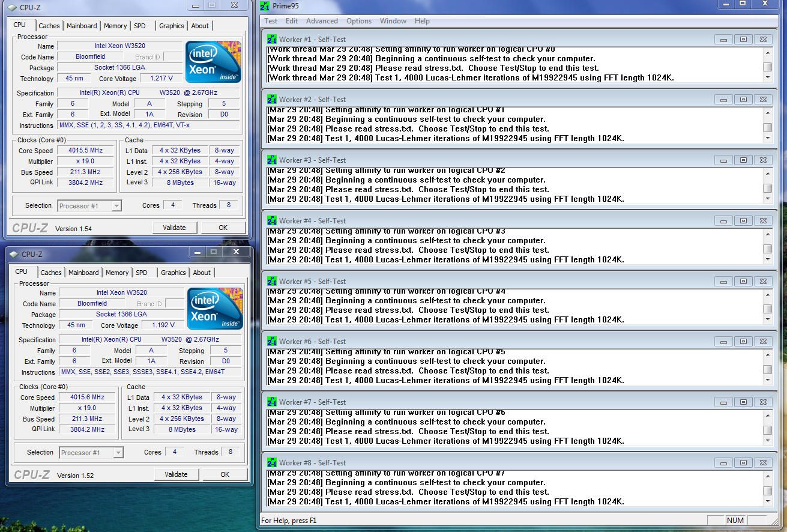Viewport: 787px width, 532px height.
Task: Click the bottom CPU-Z window title icon
Action: 13,254
